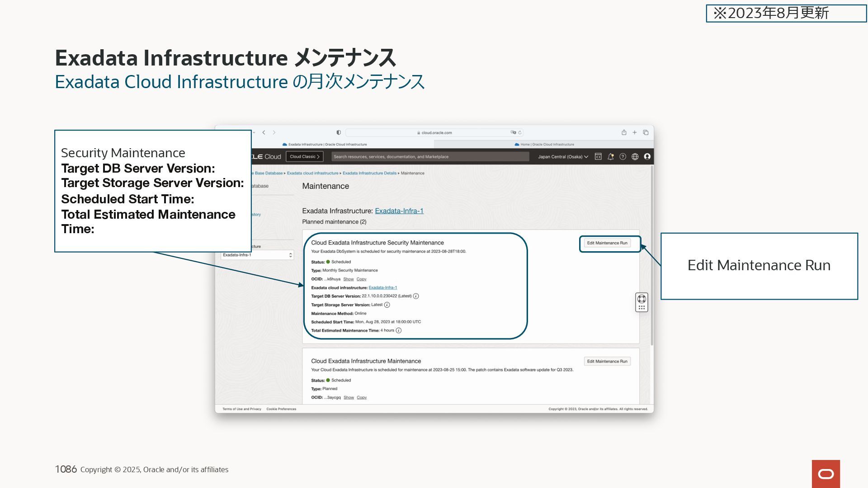Open Cloud Shell developer tools icon
The image size is (868, 488).
[x=598, y=156]
